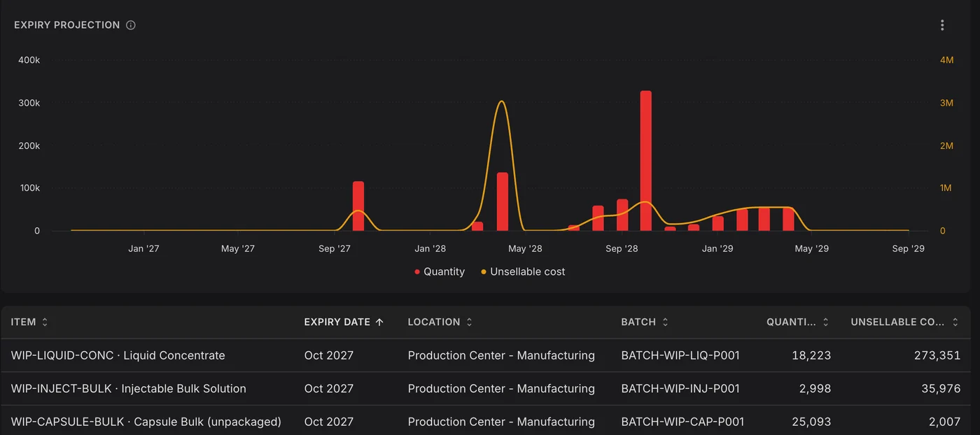Click the Item column sort arrows icon
980x435 pixels.
(45, 322)
